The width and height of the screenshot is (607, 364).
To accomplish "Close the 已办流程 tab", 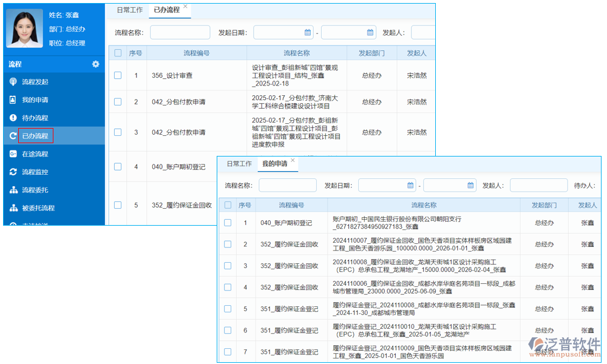I will 185,5.
